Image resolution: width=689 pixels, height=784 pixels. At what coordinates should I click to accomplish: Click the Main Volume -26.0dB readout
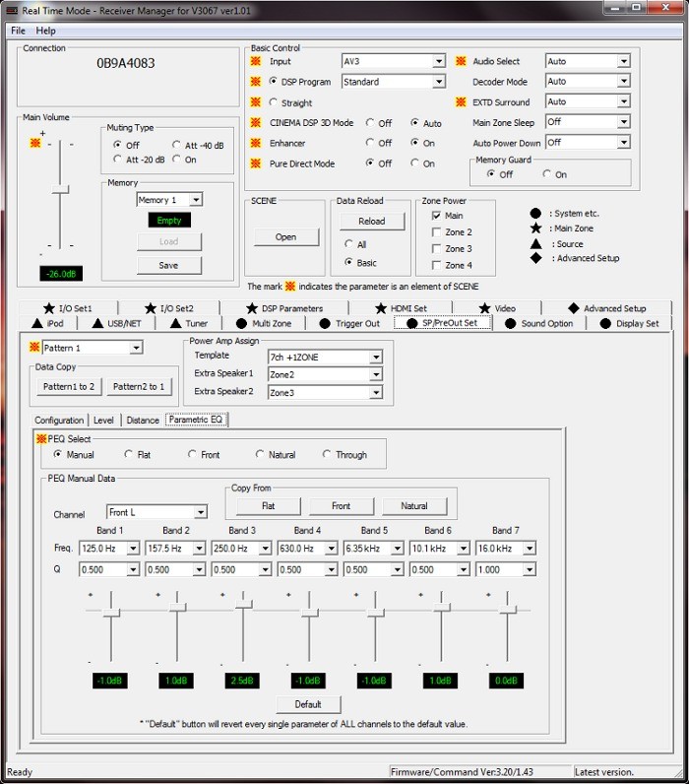61,274
